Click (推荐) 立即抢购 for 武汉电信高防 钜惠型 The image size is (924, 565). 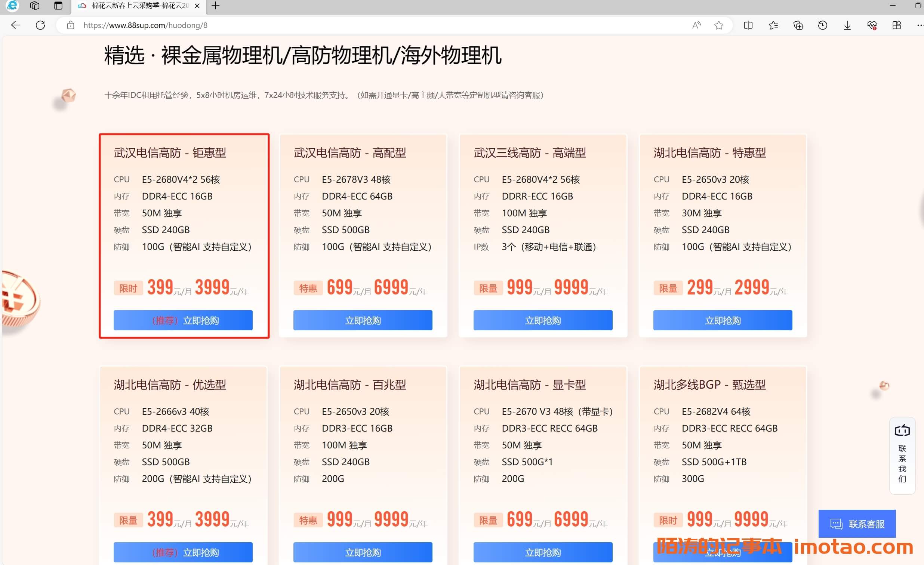click(x=183, y=320)
